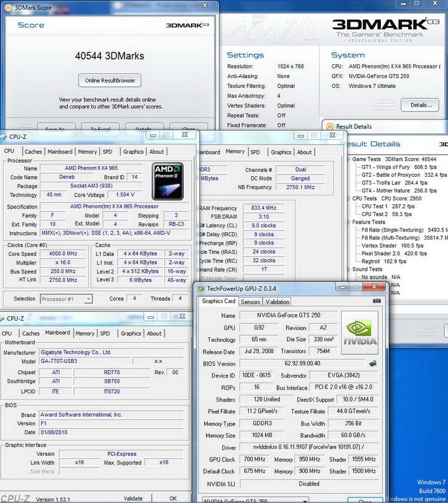
Task: Close the 3DMark Score window
Action: click(205, 6)
